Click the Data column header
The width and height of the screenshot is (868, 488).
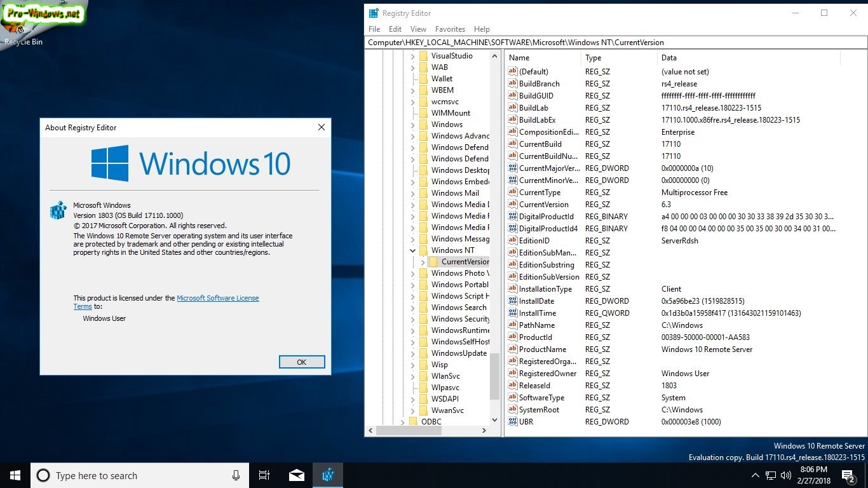point(669,58)
